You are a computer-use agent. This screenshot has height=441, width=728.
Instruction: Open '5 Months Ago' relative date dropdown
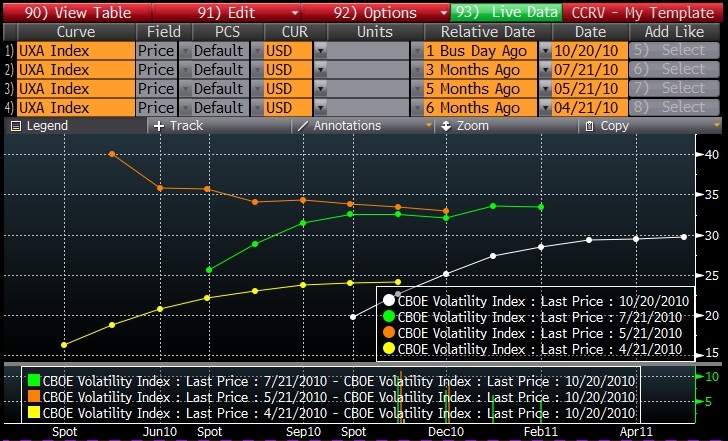[x=544, y=88]
